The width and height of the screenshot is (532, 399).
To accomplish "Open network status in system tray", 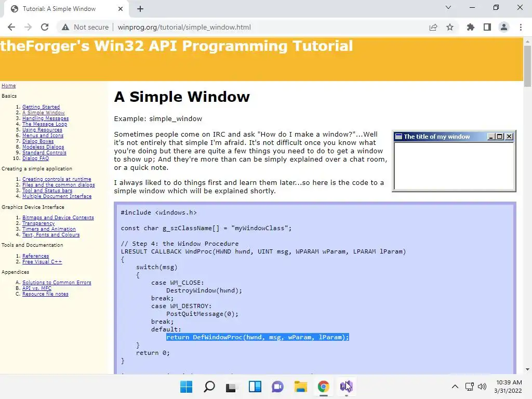I will pyautogui.click(x=470, y=387).
